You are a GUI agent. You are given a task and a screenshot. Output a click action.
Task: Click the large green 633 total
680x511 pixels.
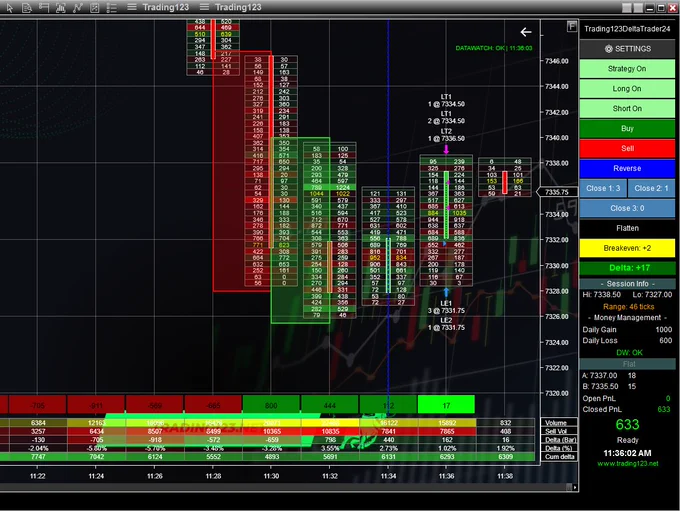[x=627, y=425]
